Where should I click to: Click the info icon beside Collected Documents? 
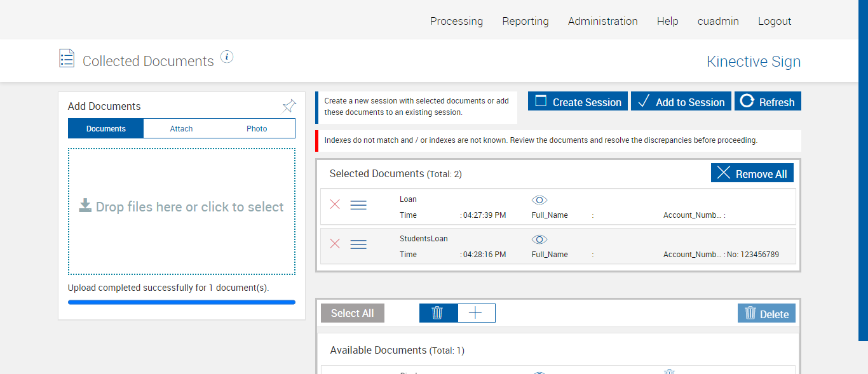coord(227,57)
